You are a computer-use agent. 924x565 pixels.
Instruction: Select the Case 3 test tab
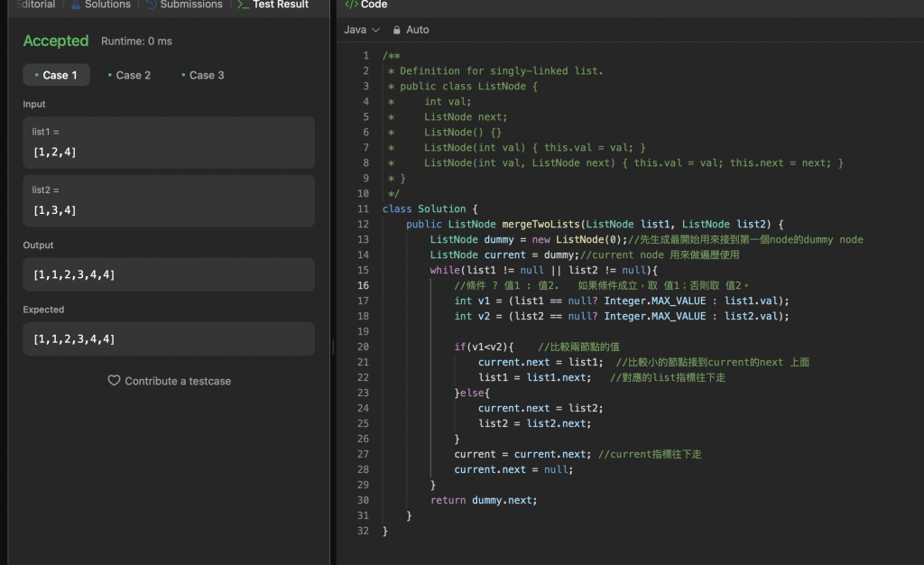pyautogui.click(x=203, y=75)
